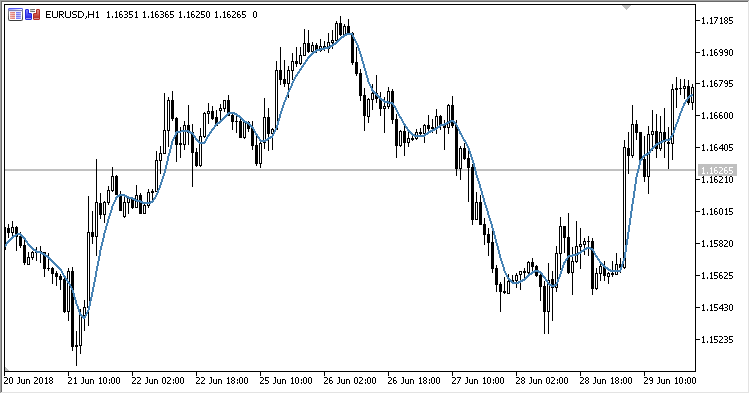
Task: Click the 1.16795 price scale label
Action: (x=717, y=84)
